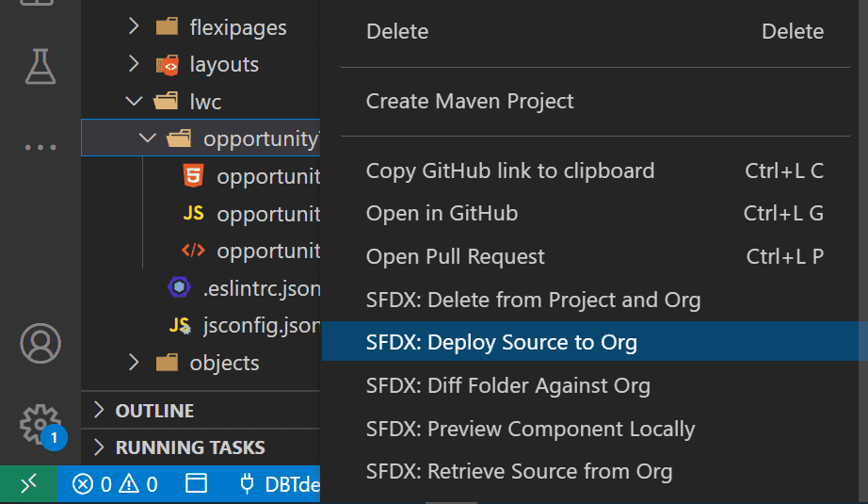Click the HTML5 file icon of opportunity file
The width and height of the screenshot is (868, 504).
193,175
